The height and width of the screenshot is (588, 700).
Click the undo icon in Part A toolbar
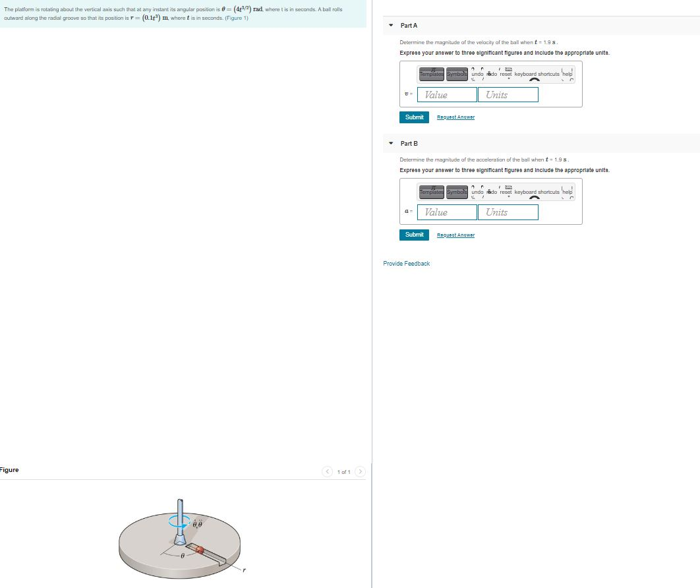[x=477, y=74]
